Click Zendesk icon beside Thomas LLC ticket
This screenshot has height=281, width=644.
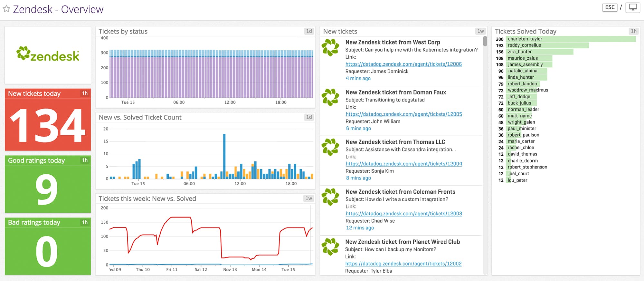pyautogui.click(x=330, y=147)
